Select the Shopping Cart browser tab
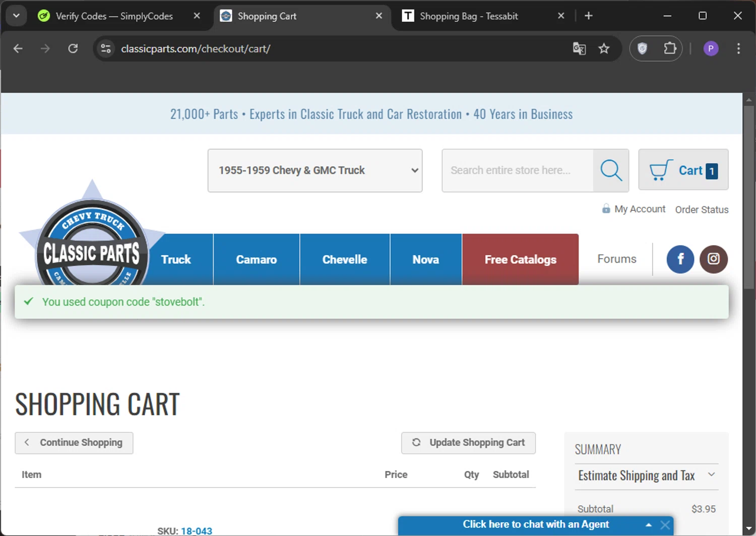Image resolution: width=756 pixels, height=536 pixels. 302,16
